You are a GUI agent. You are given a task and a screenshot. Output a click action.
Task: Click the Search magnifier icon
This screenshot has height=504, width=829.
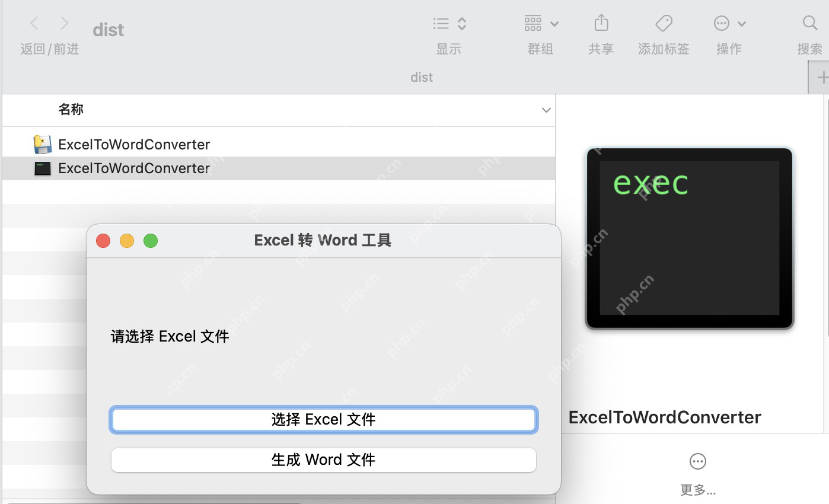810,24
